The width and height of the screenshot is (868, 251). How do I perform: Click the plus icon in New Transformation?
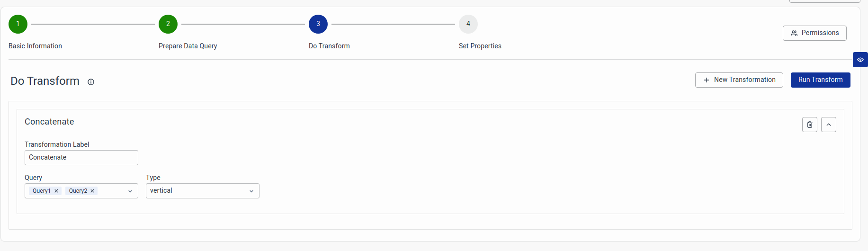pyautogui.click(x=707, y=80)
